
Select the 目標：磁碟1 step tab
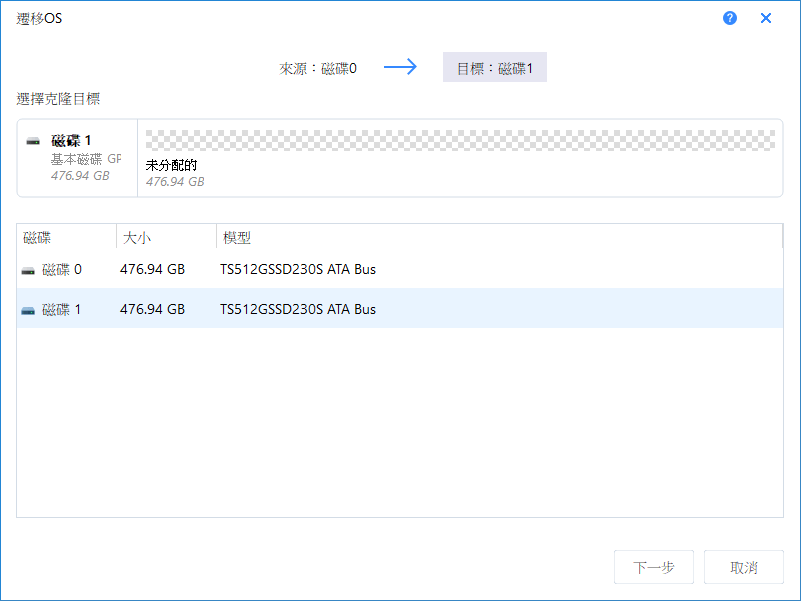[x=495, y=68]
